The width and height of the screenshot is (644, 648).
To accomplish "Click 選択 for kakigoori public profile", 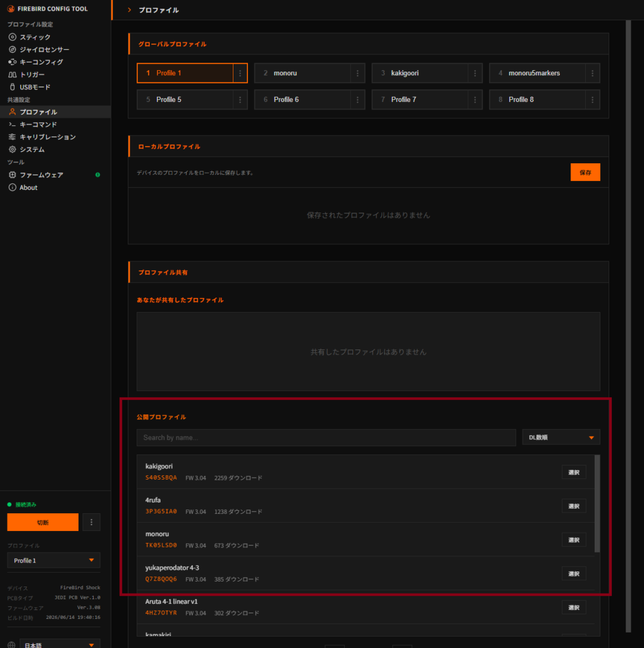I will 574,472.
